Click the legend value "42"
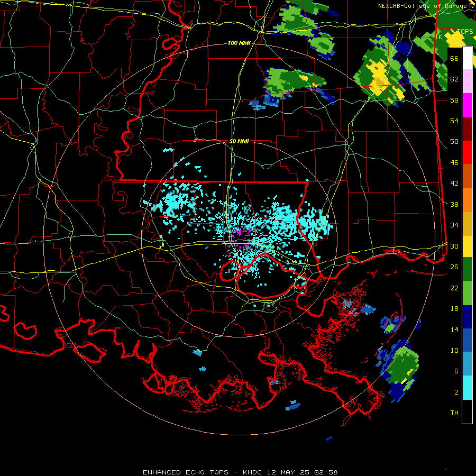Image resolution: width=476 pixels, height=476 pixels. coord(454,184)
